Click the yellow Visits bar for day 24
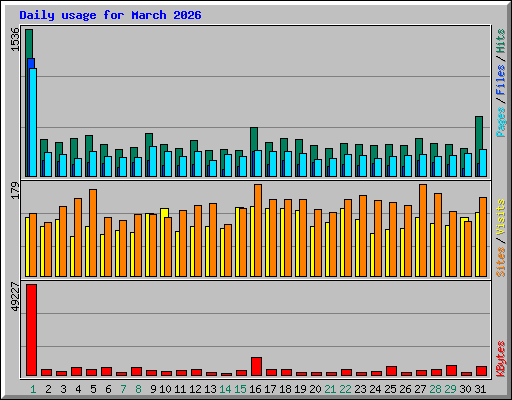This screenshot has width=512, height=400. (x=372, y=255)
